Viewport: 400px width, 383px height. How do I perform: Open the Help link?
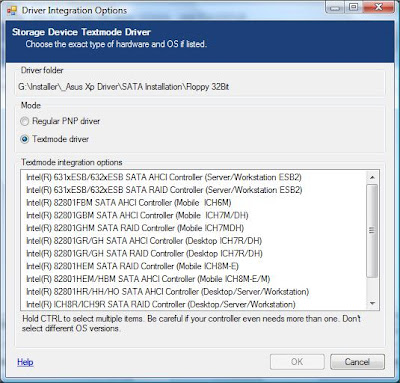pyautogui.click(x=25, y=362)
